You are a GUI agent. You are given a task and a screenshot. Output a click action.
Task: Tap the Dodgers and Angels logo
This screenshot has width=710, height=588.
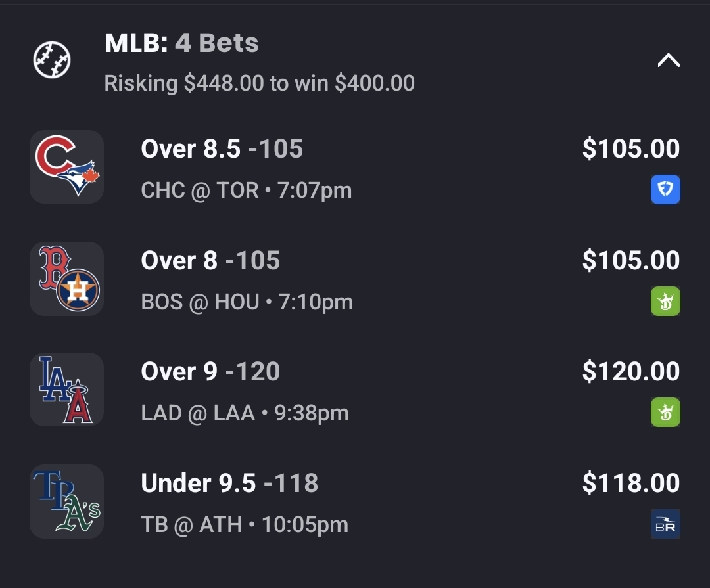click(x=66, y=390)
